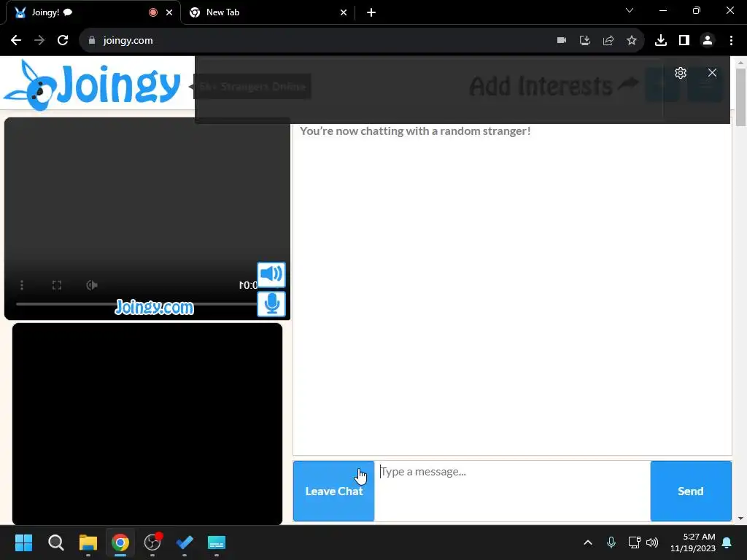Open settings gear in dark overlay

pyautogui.click(x=681, y=73)
